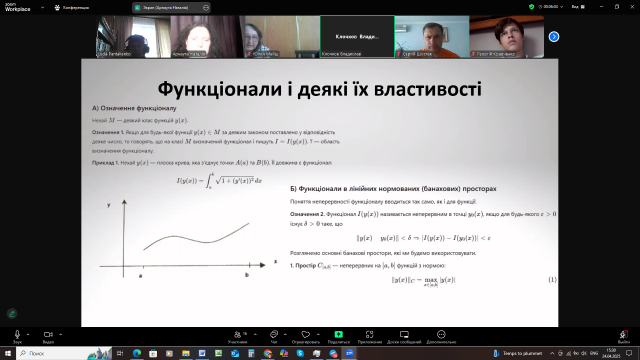Viewport: 640px width, 360px height.
Task: Switch to Zoom app on taskbar
Action: [349, 353]
